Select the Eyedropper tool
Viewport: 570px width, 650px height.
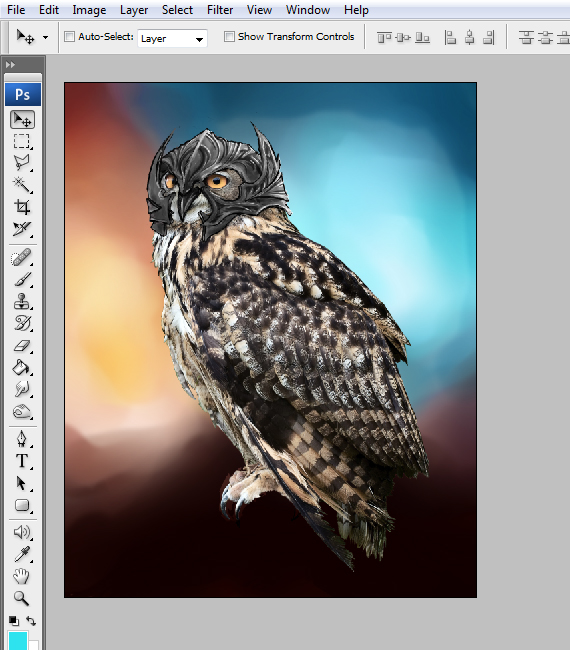[22, 554]
